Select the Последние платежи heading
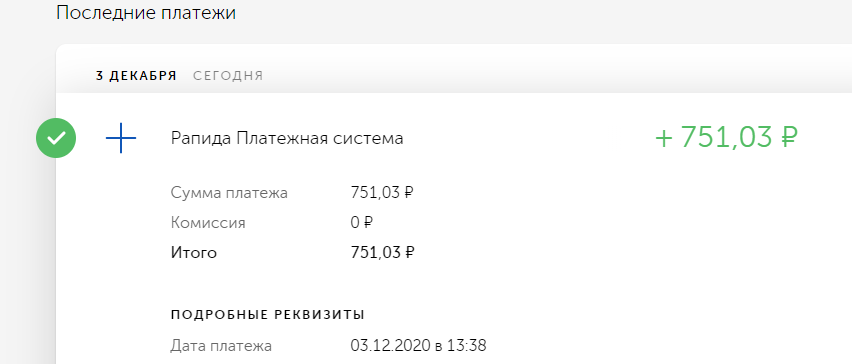This screenshot has height=364, width=852. 146,12
